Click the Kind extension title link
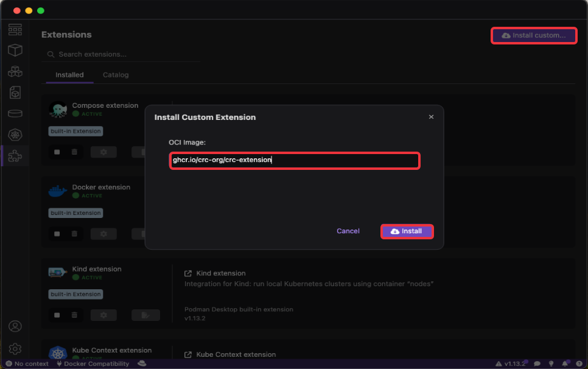 coord(221,273)
